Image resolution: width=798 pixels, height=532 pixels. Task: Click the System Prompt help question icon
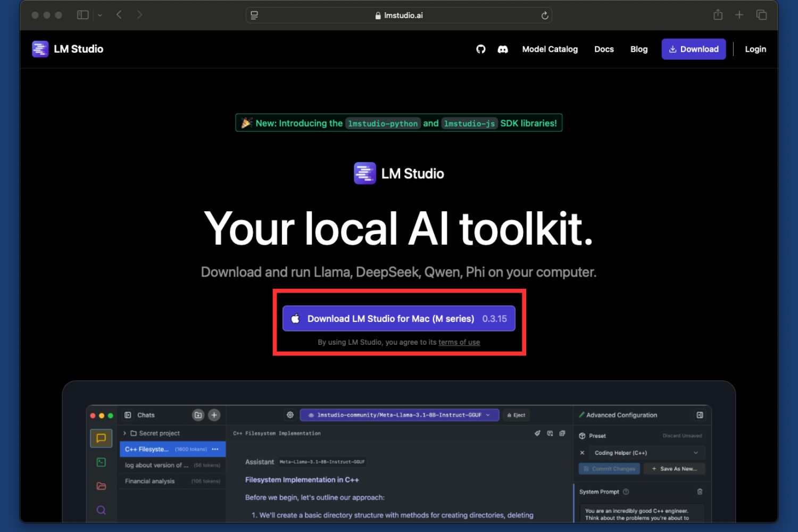[626, 492]
